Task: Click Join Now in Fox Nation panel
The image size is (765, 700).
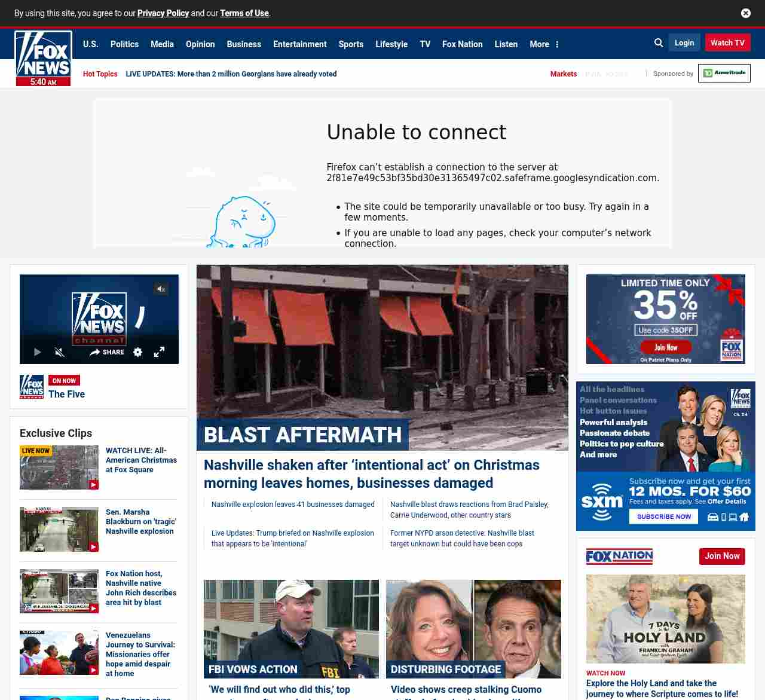Action: coord(721,556)
